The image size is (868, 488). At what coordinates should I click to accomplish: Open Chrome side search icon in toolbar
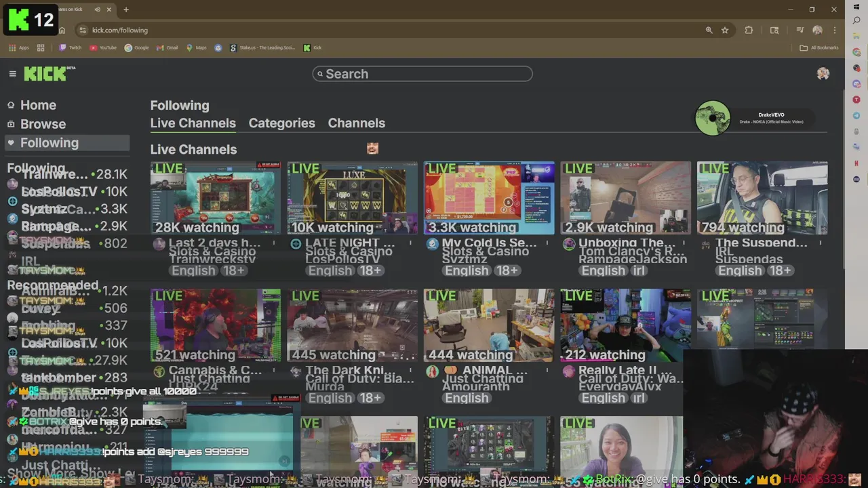click(x=774, y=30)
